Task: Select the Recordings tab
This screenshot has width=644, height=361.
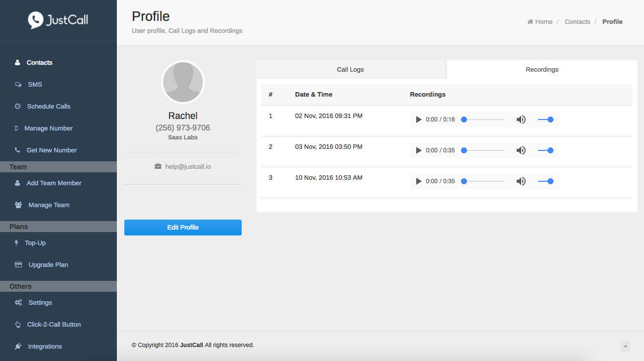Action: pos(542,70)
